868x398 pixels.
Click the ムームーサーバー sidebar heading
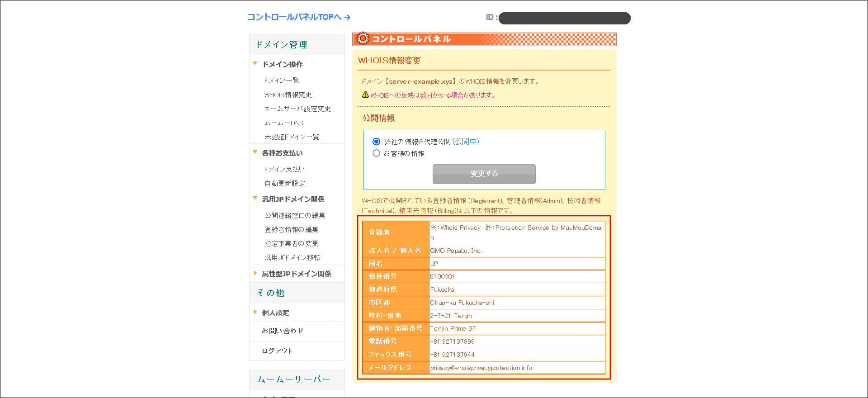(x=294, y=379)
